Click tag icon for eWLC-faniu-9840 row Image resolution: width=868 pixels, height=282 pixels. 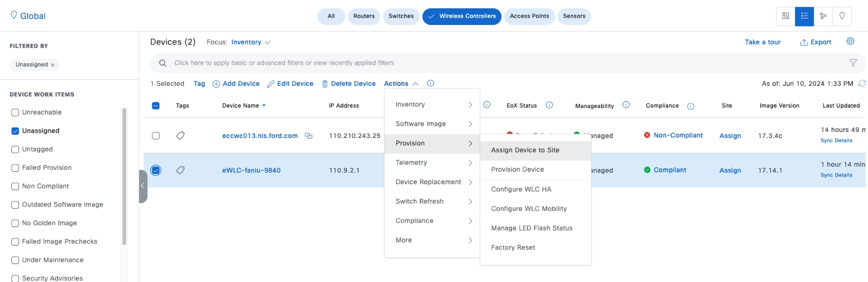coord(181,170)
